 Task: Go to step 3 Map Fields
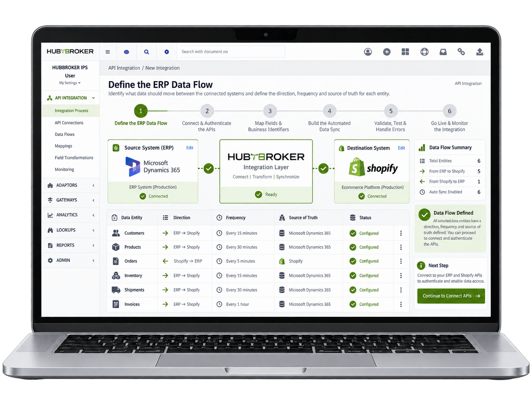[270, 111]
